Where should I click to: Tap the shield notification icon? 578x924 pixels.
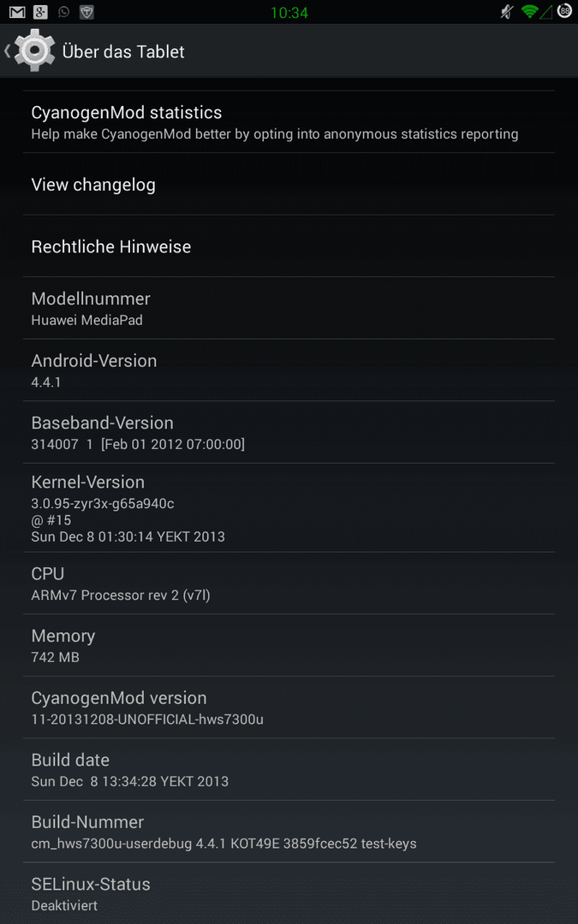pos(86,12)
